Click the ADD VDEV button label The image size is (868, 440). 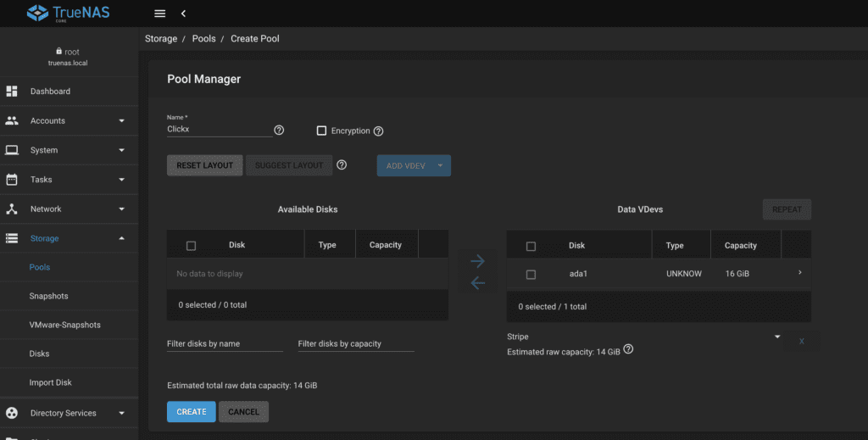pos(406,166)
